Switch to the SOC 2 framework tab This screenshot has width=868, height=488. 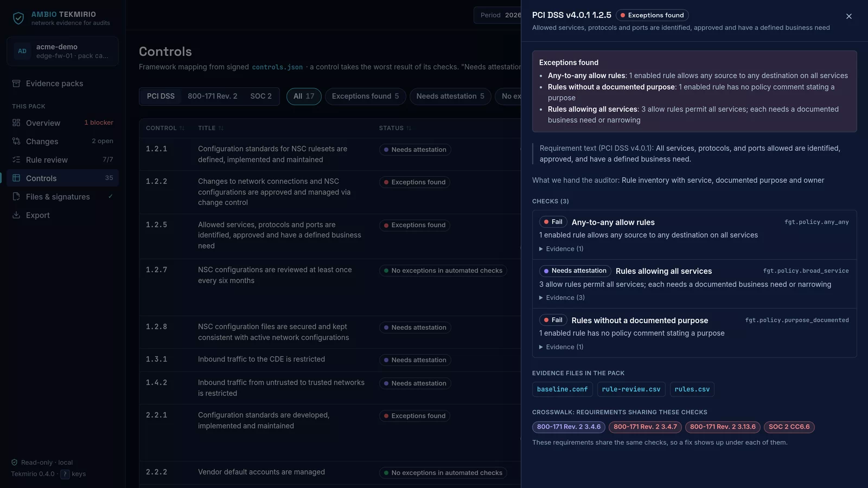261,96
